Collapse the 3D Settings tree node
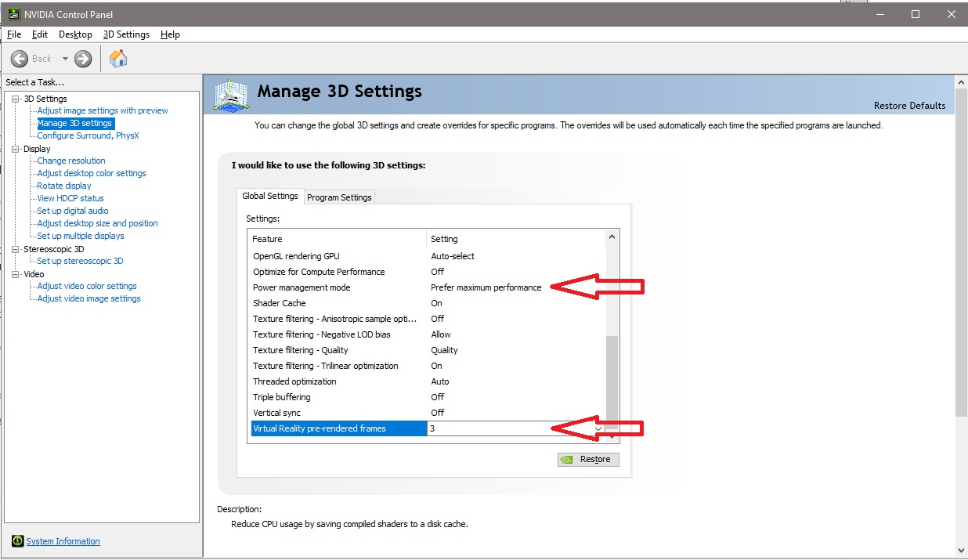Screen dimensions: 968x560 16,99
